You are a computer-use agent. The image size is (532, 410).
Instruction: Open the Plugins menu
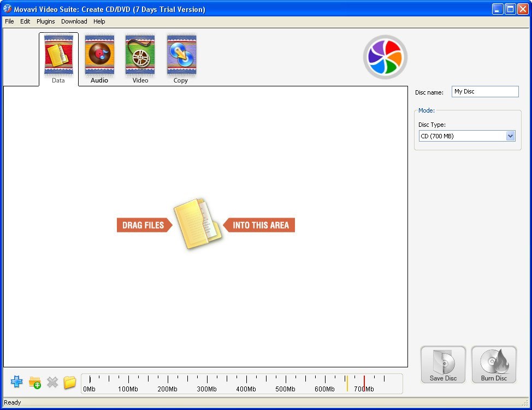click(x=45, y=21)
